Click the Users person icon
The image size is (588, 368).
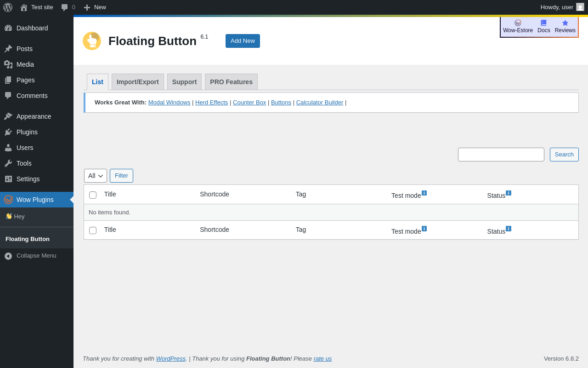(x=8, y=148)
